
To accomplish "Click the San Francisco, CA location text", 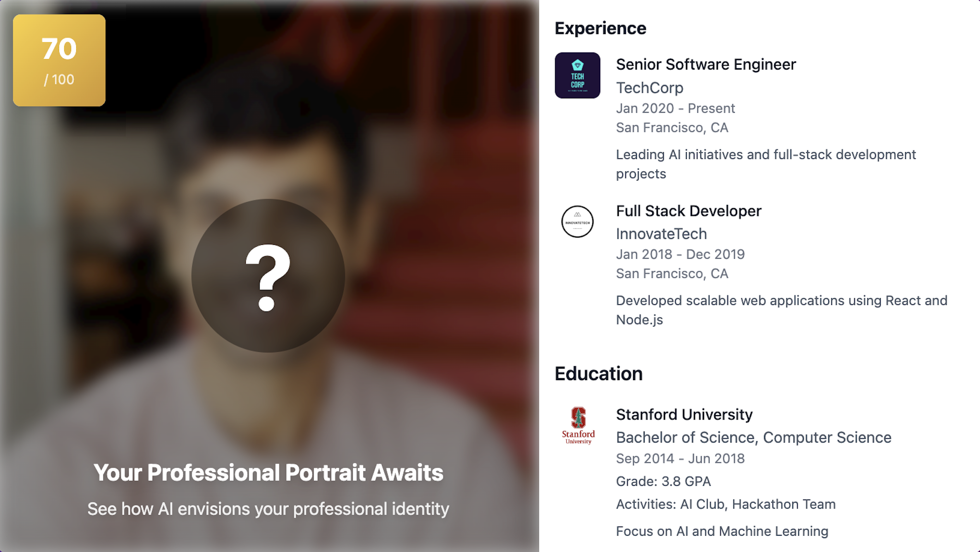I will click(672, 128).
